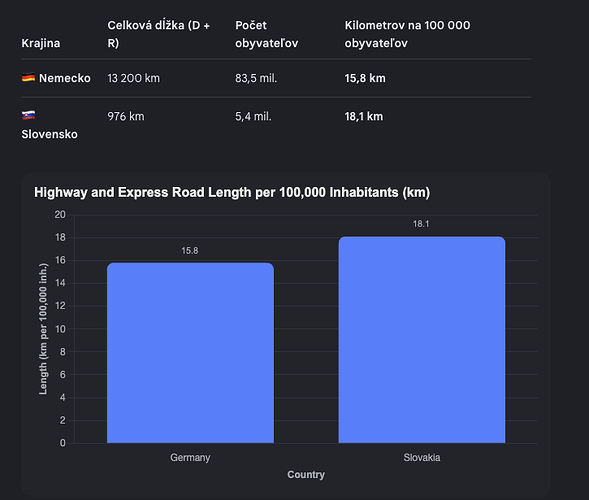
Task: Click the Nemecko country name
Action: point(65,78)
